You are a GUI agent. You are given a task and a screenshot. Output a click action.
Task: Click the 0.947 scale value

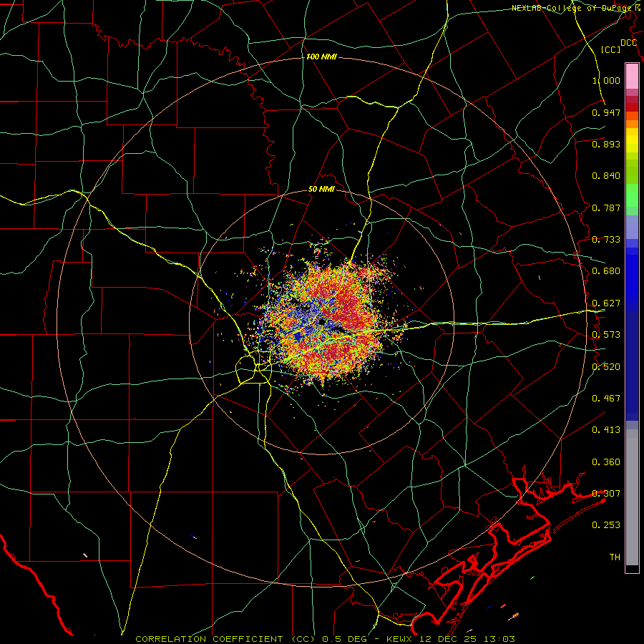(606, 112)
